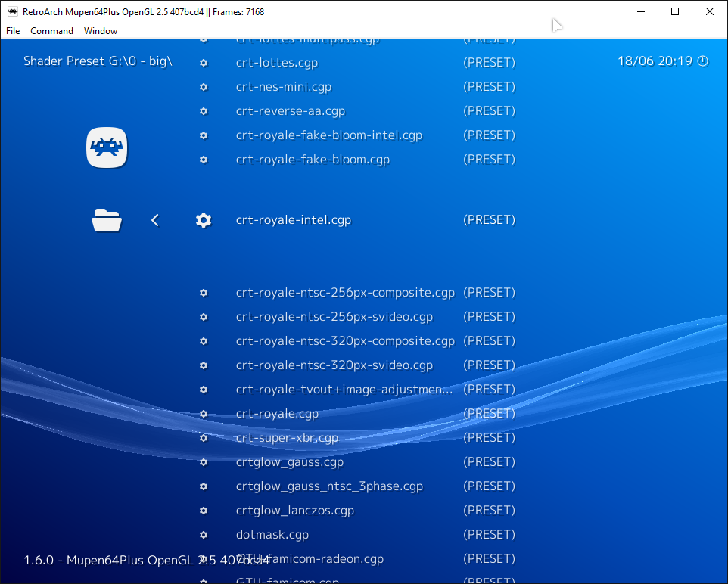This screenshot has height=584, width=728.
Task: Click the (PRESET) label of crt-lottes.cgp
Action: coord(490,63)
